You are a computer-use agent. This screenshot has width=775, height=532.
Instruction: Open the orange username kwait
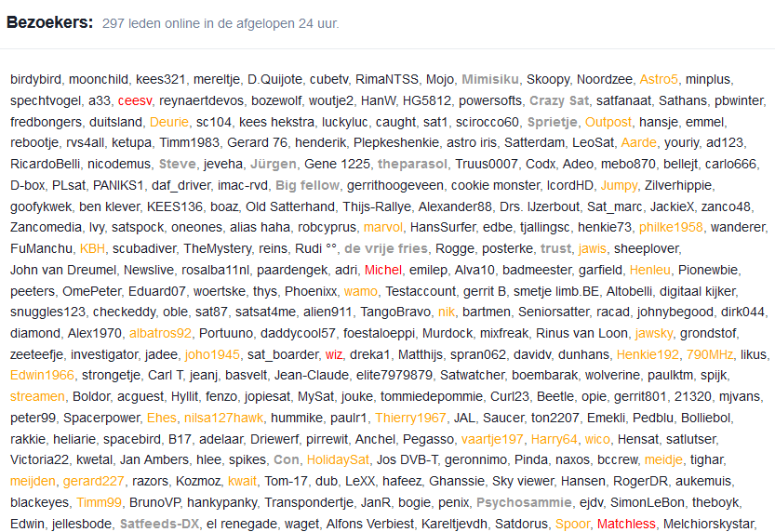point(242,481)
